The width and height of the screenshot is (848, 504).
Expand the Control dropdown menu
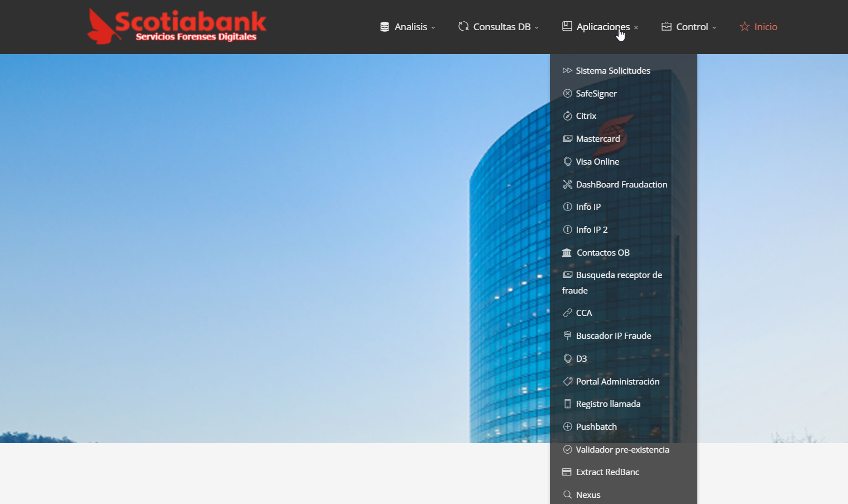[689, 27]
